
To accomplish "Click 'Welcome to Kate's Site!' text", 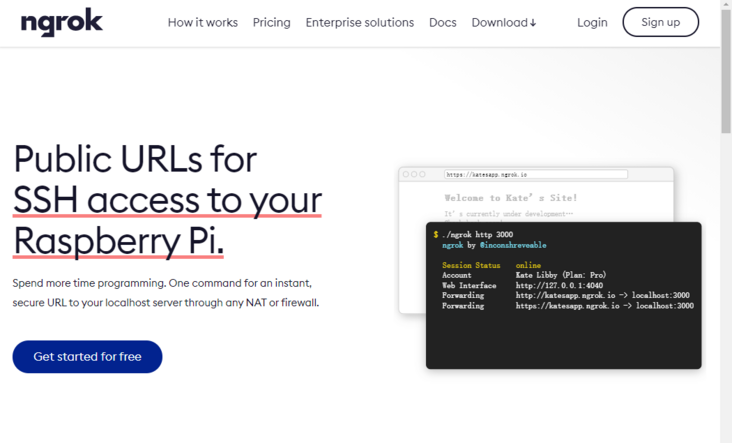I will pos(511,198).
